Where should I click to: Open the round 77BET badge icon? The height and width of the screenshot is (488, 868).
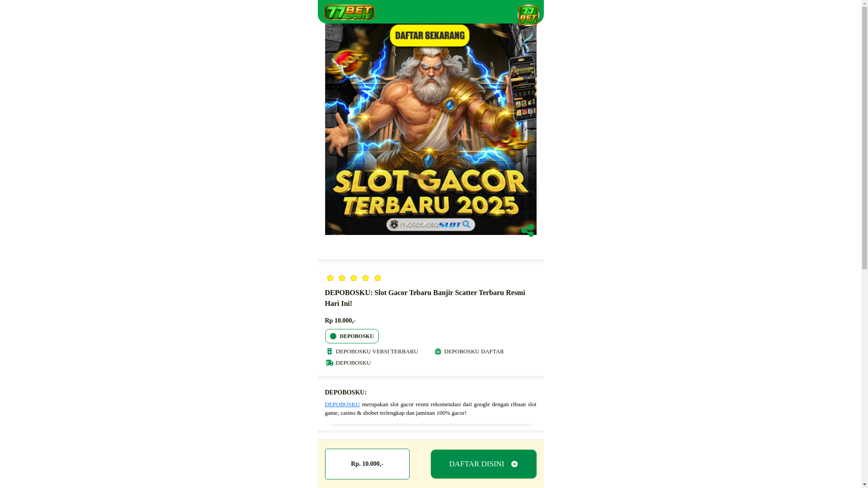tap(528, 15)
